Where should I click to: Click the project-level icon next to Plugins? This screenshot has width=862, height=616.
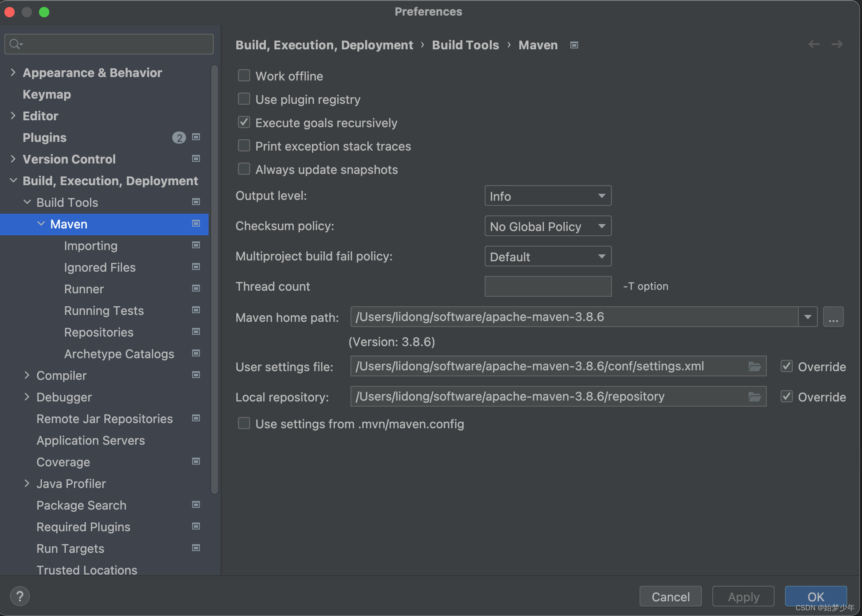(x=196, y=137)
